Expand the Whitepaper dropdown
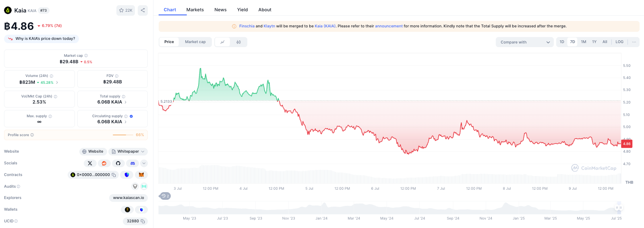This screenshot has width=644, height=228. click(x=128, y=151)
